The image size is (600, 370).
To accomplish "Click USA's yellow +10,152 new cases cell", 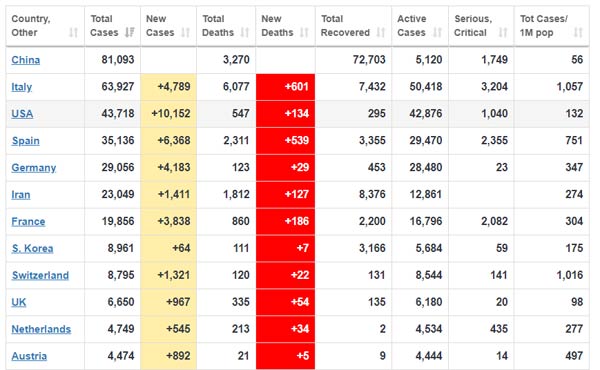I will [x=168, y=114].
